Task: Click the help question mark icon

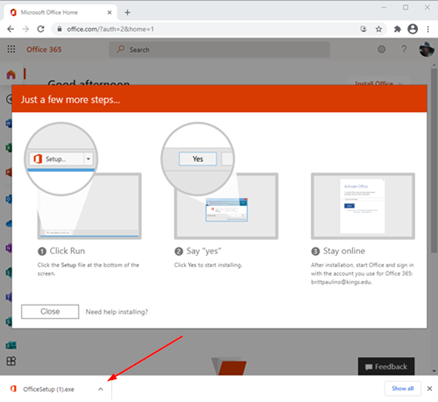Action: [404, 49]
